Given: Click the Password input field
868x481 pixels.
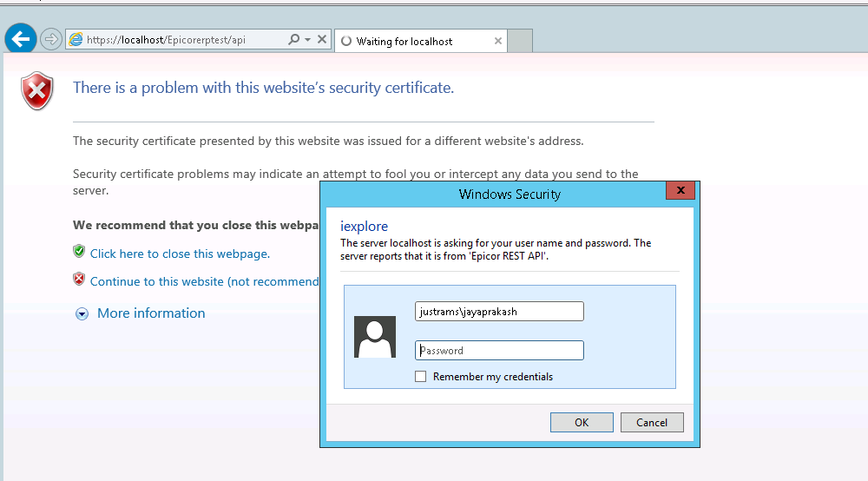Looking at the screenshot, I should pos(499,351).
